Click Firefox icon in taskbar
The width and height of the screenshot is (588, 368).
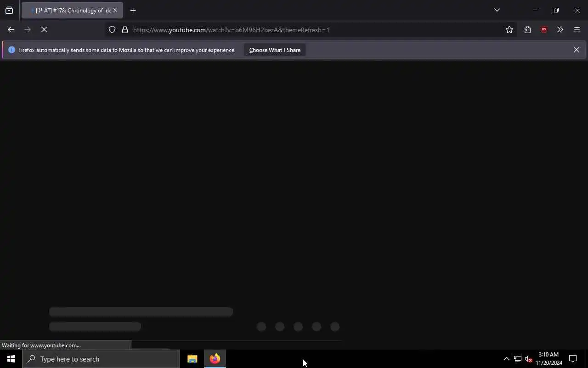pos(215,359)
